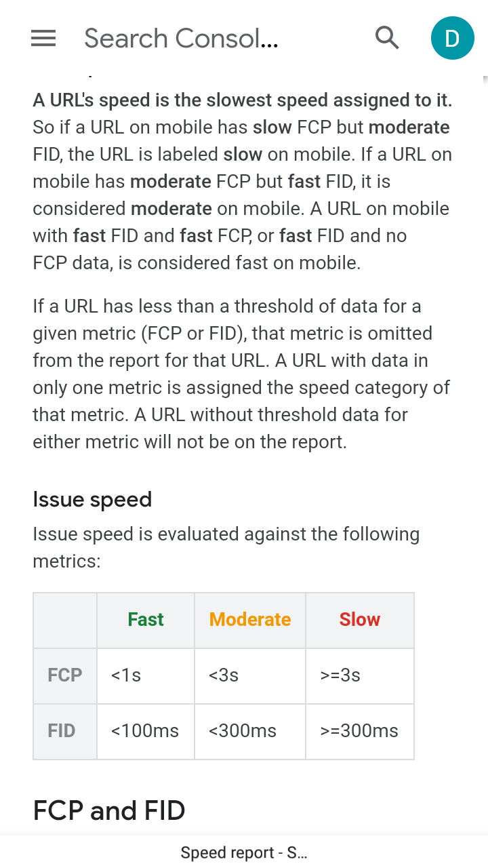Tap the <1s table cell
The height and width of the screenshot is (868, 488).
(x=146, y=675)
